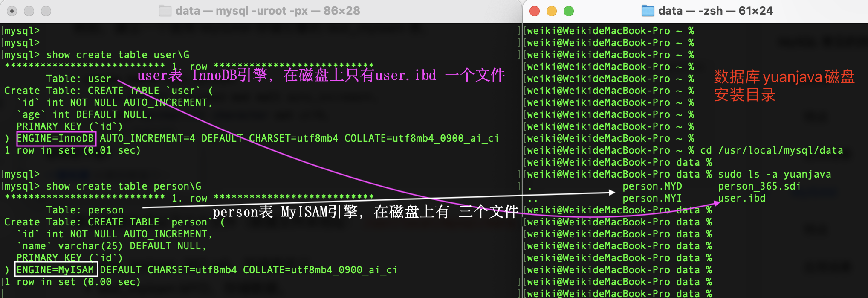Click the 'ENGINE=MyISAM' text
Image resolution: width=868 pixels, height=298 pixels.
click(x=55, y=270)
